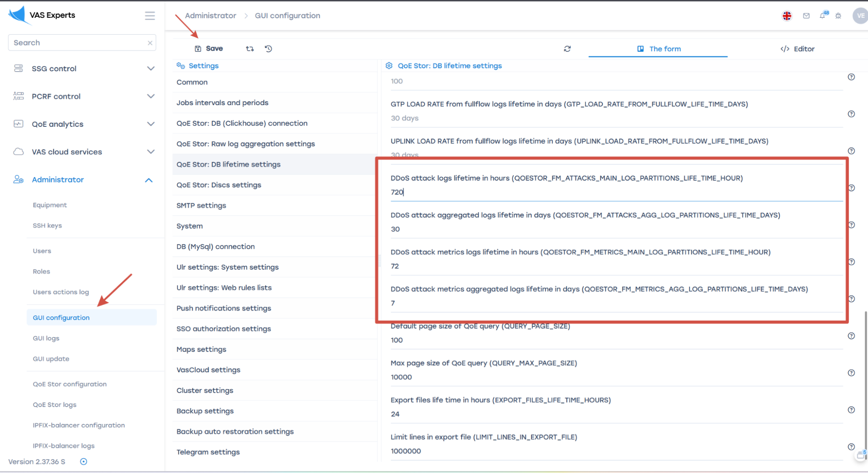Expand SSG control menu chevron
The height and width of the screenshot is (473, 868).
click(x=151, y=69)
